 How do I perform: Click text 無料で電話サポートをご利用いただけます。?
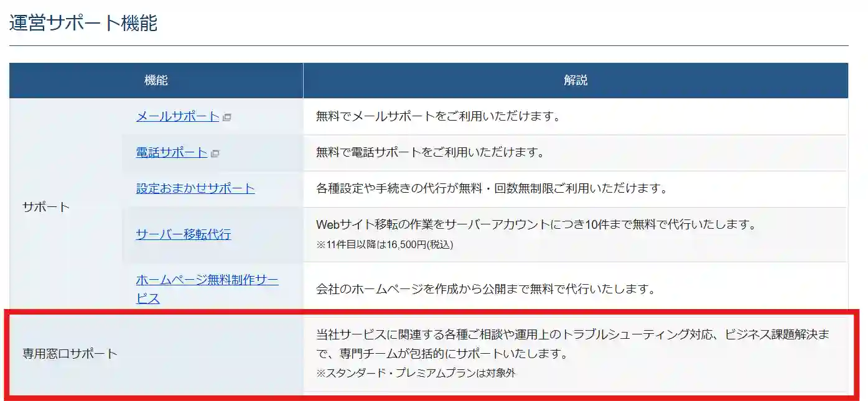click(x=430, y=152)
